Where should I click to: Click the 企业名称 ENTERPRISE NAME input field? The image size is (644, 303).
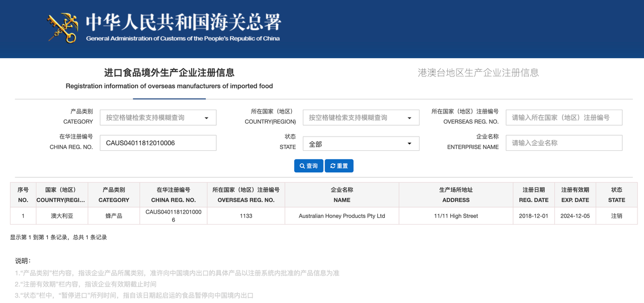tap(564, 143)
